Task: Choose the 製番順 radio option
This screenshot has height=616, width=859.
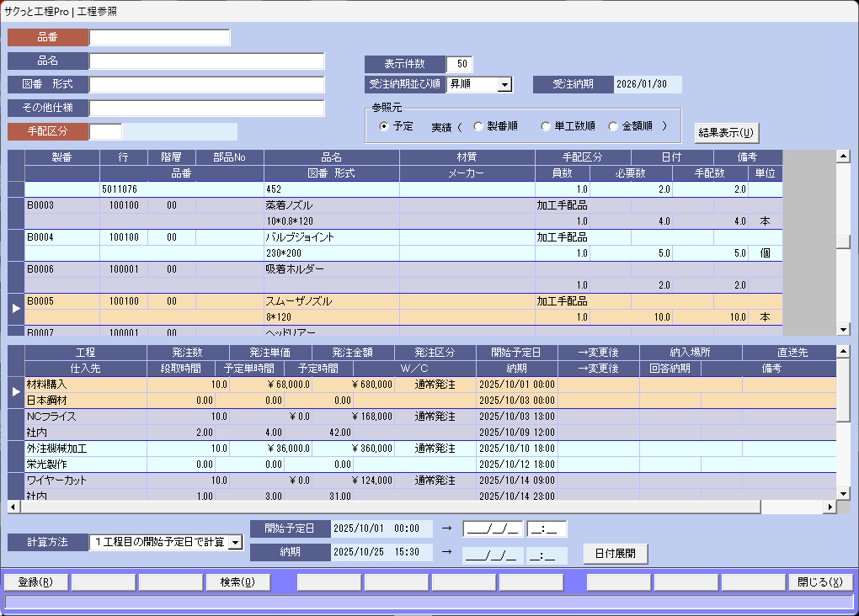Action: (x=478, y=126)
